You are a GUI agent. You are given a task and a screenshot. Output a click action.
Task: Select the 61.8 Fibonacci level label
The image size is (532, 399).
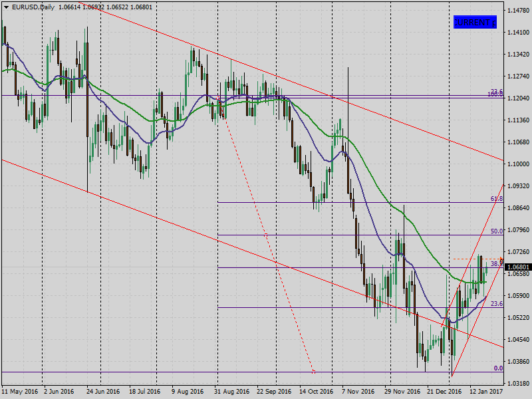pos(497,199)
